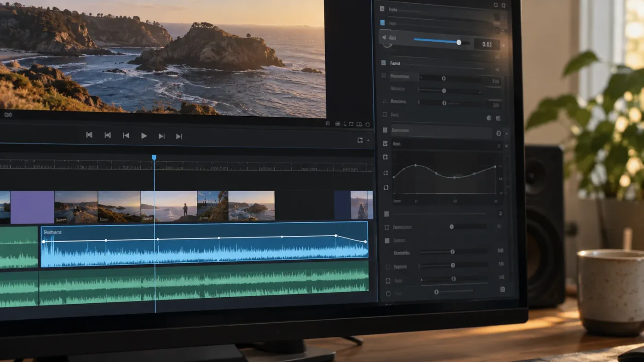Toggle the checked checkbox in the row above the curve graph

coord(385,143)
